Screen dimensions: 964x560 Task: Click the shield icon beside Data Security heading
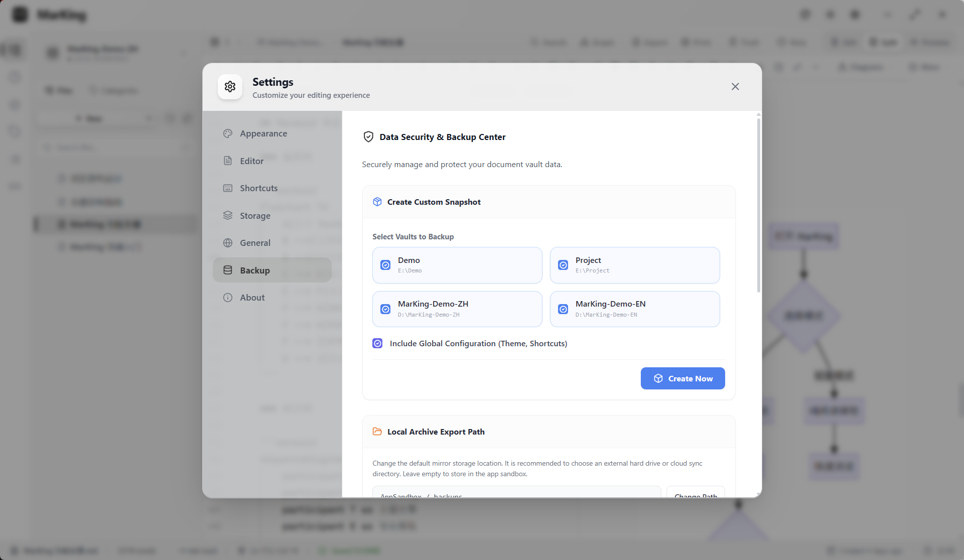pyautogui.click(x=368, y=137)
